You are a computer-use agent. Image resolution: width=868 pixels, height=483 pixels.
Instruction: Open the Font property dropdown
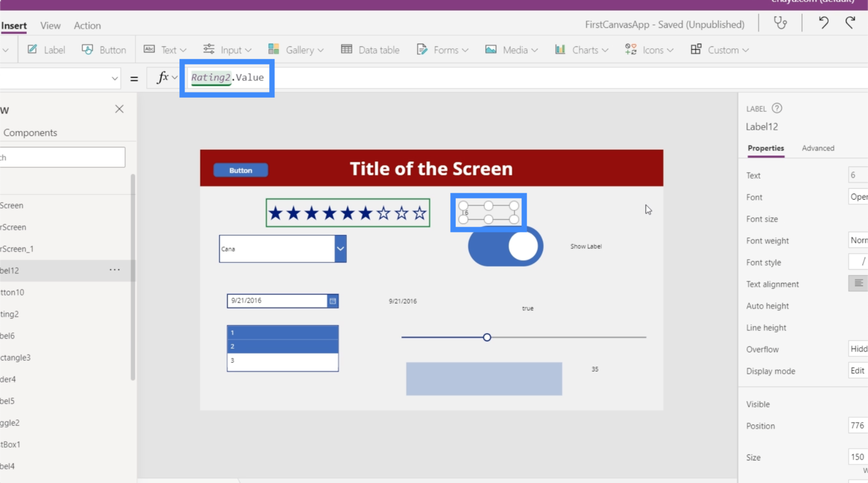click(858, 197)
